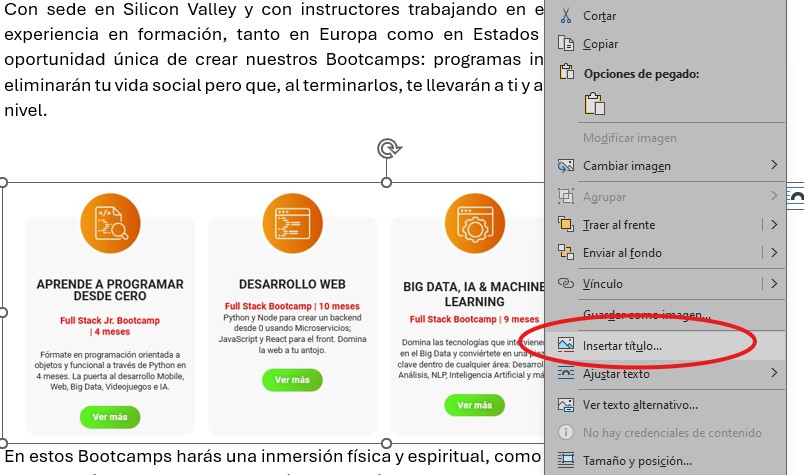This screenshot has height=475, width=804.
Task: Click the clipboard icon beside Opciones de pegado
Action: tap(566, 72)
